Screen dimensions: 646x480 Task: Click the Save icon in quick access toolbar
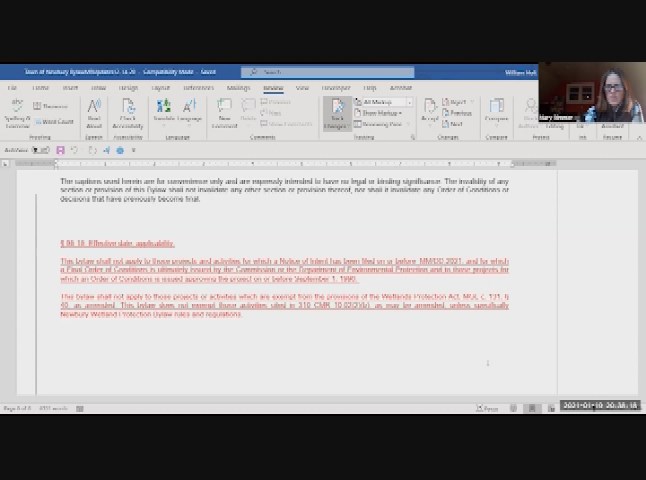point(60,150)
